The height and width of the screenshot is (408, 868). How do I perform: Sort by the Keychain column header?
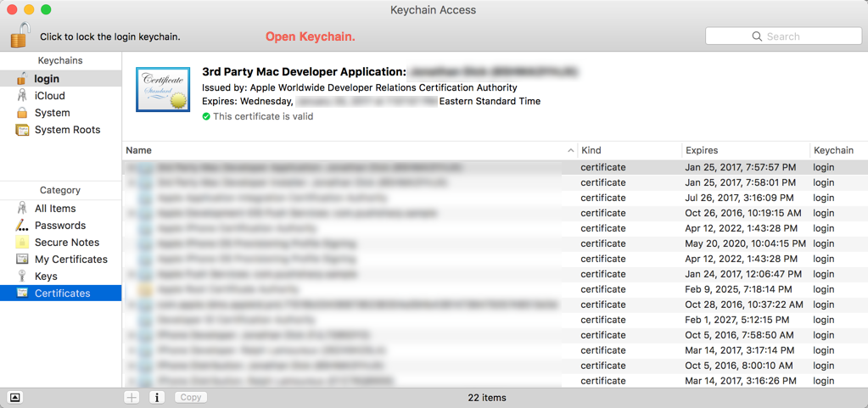click(x=838, y=151)
